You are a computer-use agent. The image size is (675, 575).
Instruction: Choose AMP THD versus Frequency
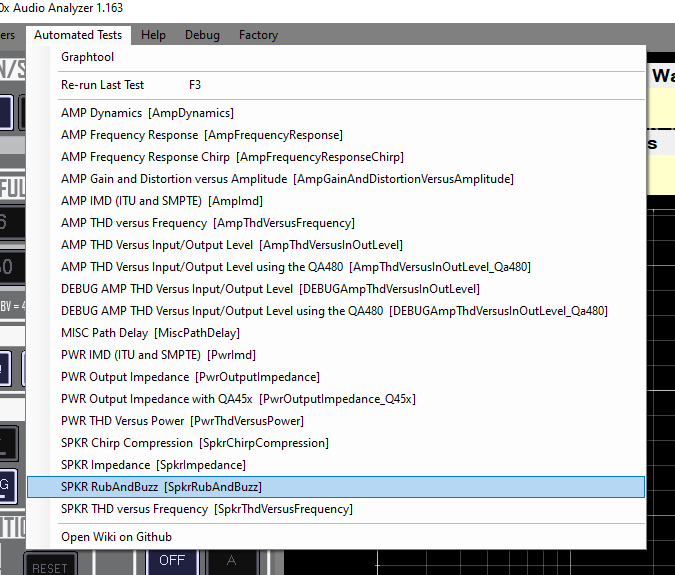tap(336, 223)
